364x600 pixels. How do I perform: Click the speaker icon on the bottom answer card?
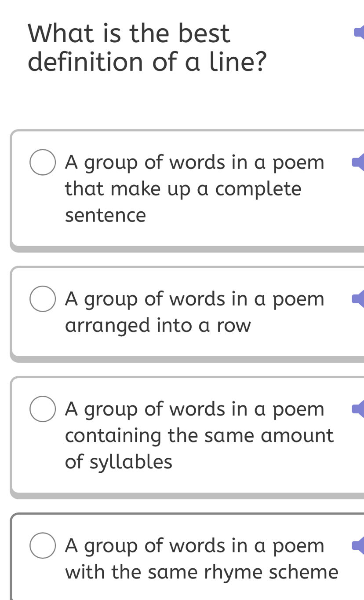(360, 545)
